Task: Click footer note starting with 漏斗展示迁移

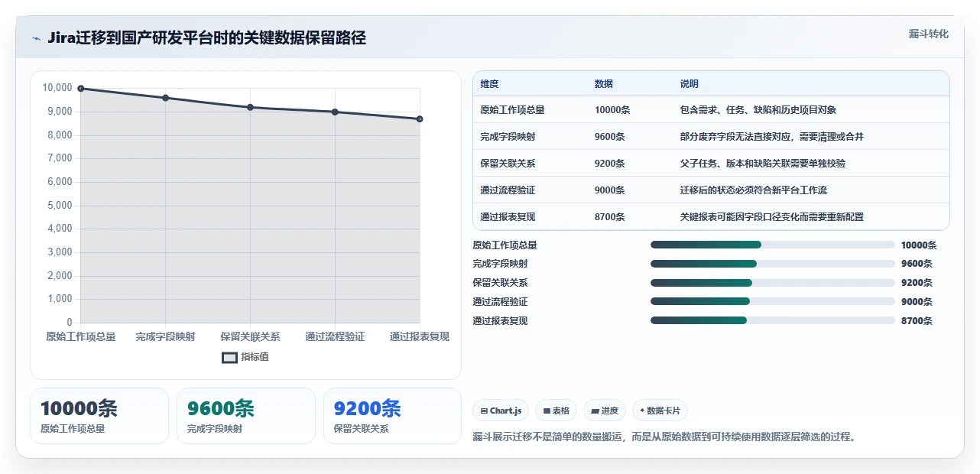Action: click(664, 437)
